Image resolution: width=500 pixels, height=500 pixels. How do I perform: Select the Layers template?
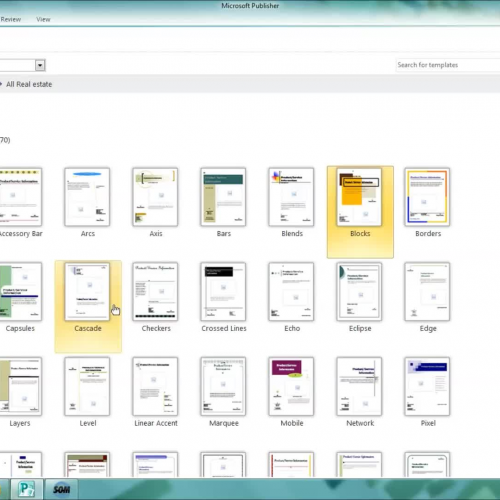(x=20, y=387)
